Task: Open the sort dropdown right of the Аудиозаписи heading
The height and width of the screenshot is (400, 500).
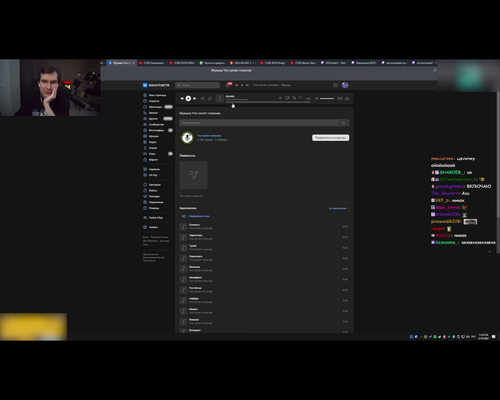Action: (339, 208)
